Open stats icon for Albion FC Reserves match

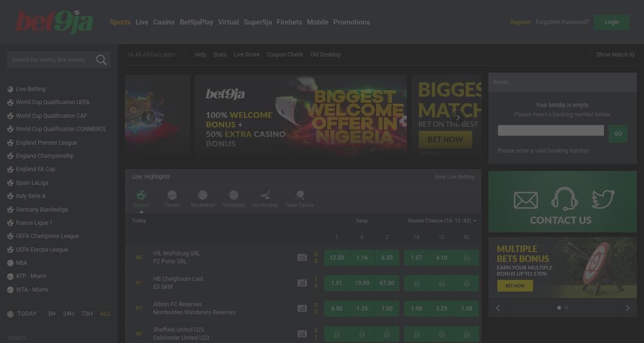(302, 309)
